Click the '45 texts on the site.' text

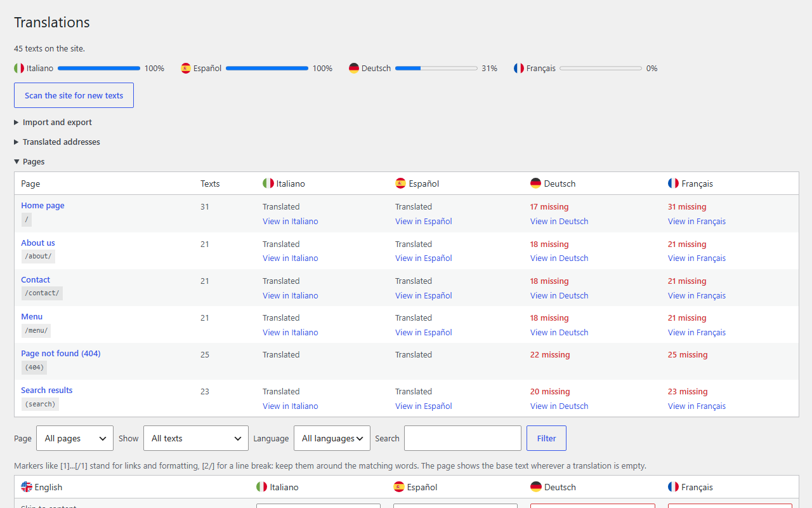click(x=49, y=48)
